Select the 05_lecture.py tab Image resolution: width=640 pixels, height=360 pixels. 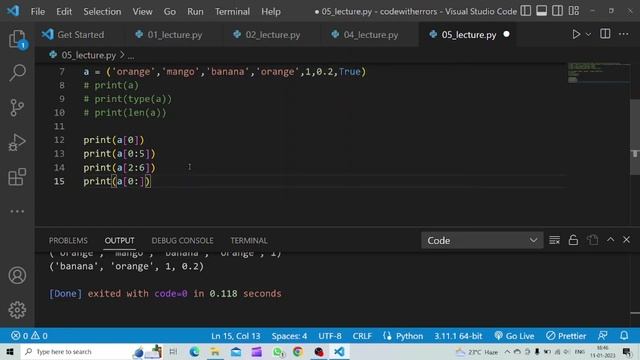(x=469, y=35)
